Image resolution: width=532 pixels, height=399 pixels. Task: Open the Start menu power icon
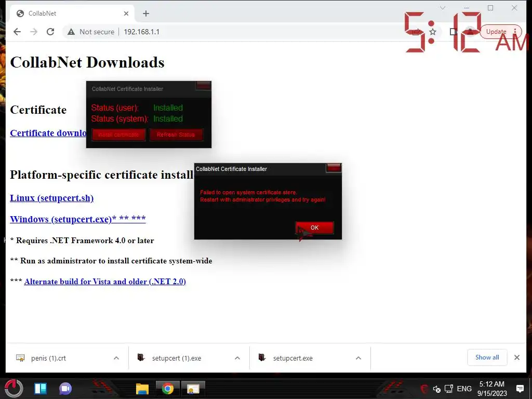click(x=14, y=388)
